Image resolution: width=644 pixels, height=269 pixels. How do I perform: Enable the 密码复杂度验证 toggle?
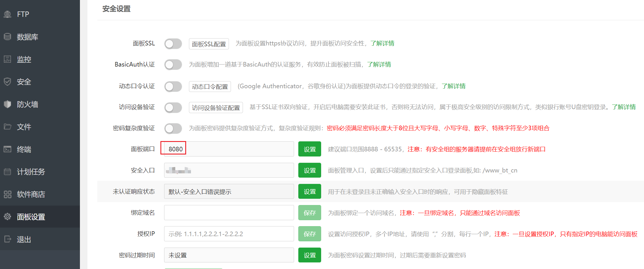tap(173, 128)
